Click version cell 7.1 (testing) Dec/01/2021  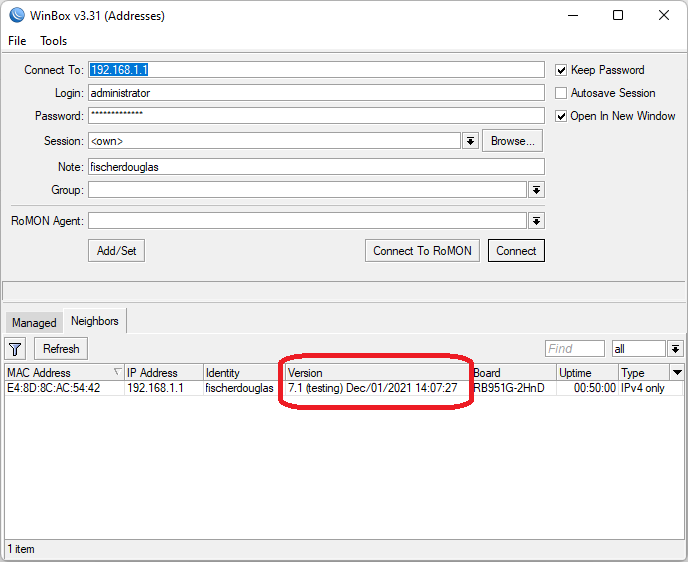[x=378, y=388]
